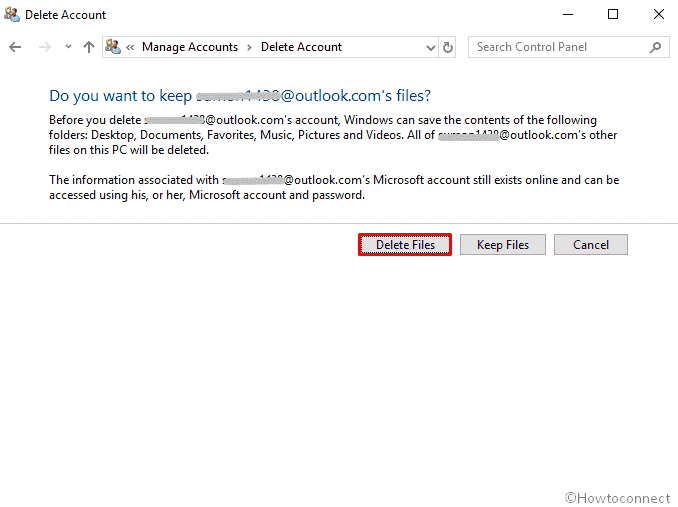This screenshot has width=678, height=507.
Task: Refresh the page with the refresh icon
Action: (448, 47)
